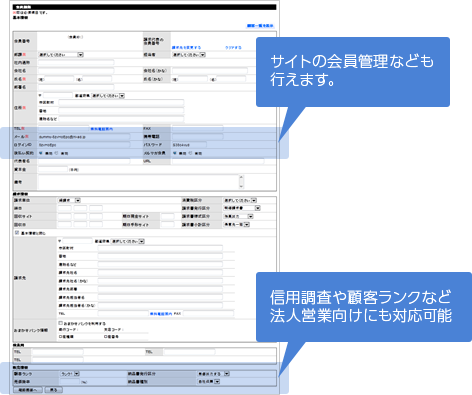
Task: Click the FAX input field
Action: [x=198, y=128]
